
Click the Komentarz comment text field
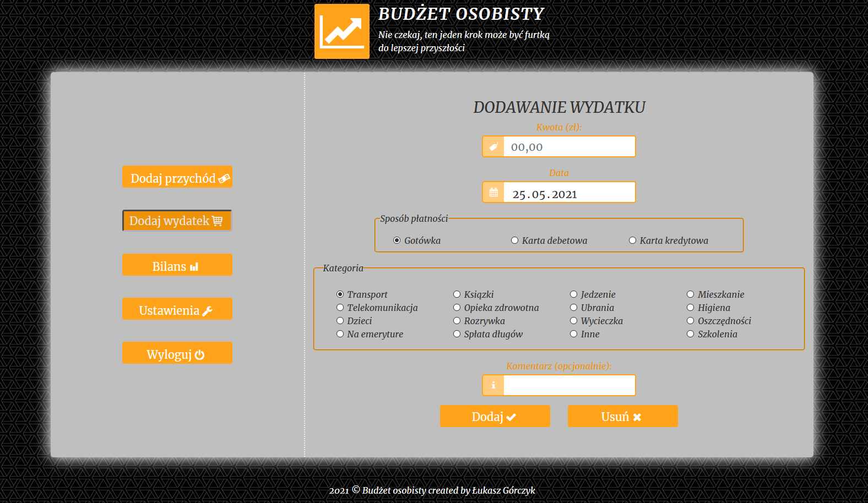pyautogui.click(x=569, y=385)
